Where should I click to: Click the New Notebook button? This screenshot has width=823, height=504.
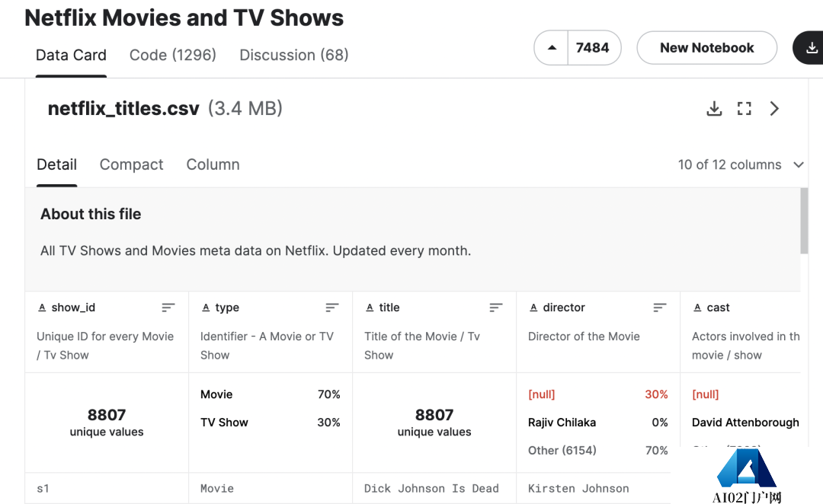point(706,48)
